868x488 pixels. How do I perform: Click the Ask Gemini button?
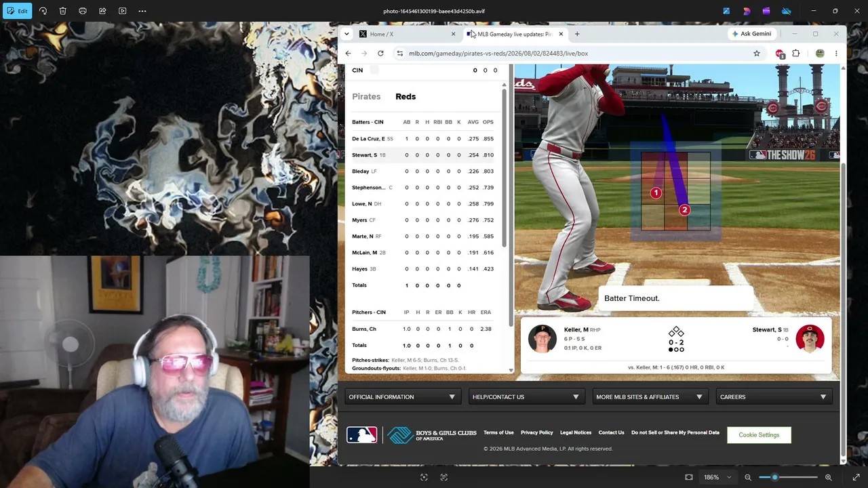(x=751, y=34)
